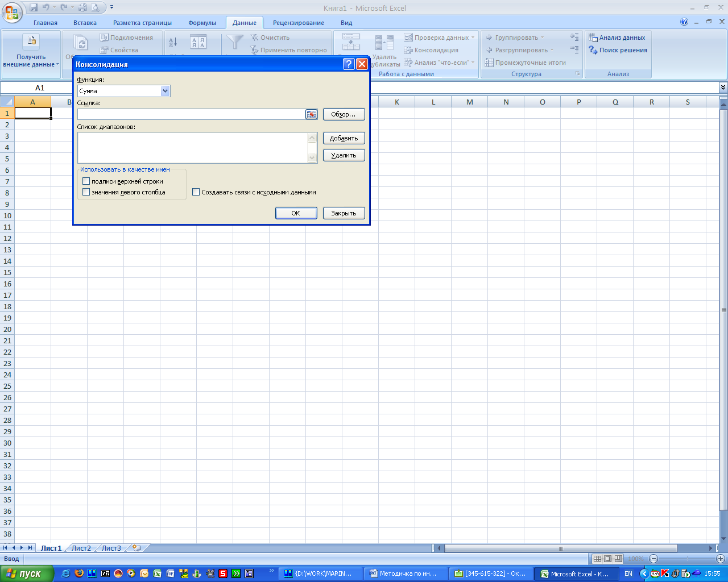Image resolution: width=728 pixels, height=582 pixels.
Task: Click the Поиск решения command
Action: (x=618, y=50)
